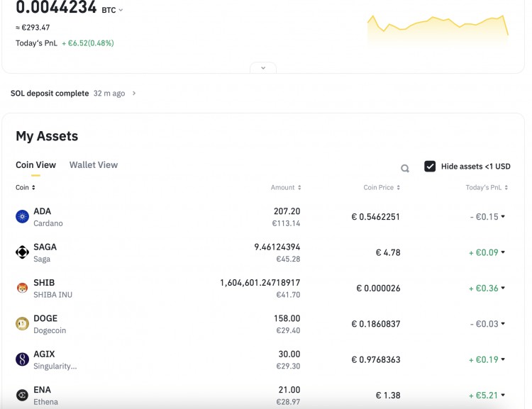Click the SHIB coin name
Image resolution: width=532 pixels, height=409 pixels.
coord(44,283)
